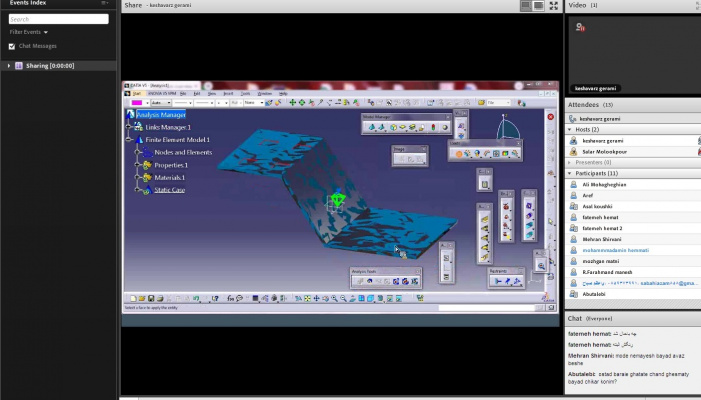Collapse the Hosts (2) attendee group
The width and height of the screenshot is (701, 400).
pyautogui.click(x=571, y=130)
